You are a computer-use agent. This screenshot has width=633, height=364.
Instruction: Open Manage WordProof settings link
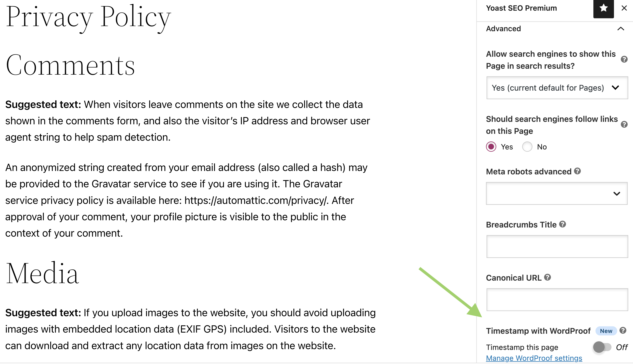(x=534, y=358)
